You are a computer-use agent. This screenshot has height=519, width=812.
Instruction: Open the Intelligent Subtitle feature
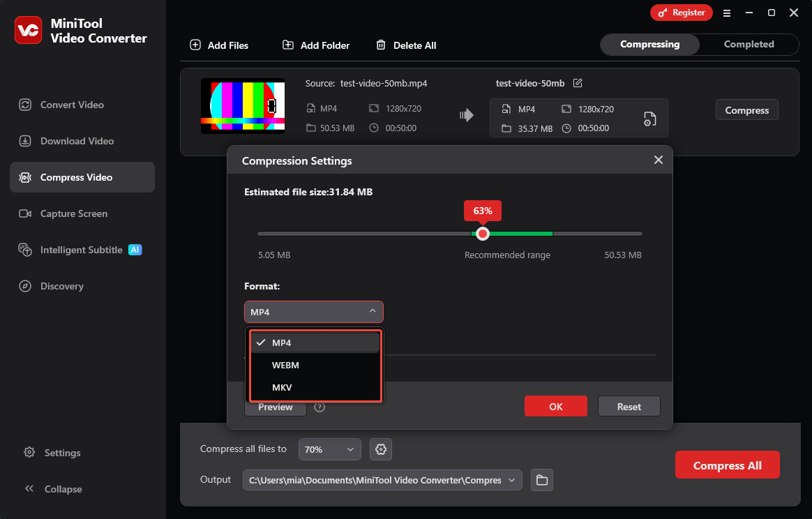tap(79, 249)
